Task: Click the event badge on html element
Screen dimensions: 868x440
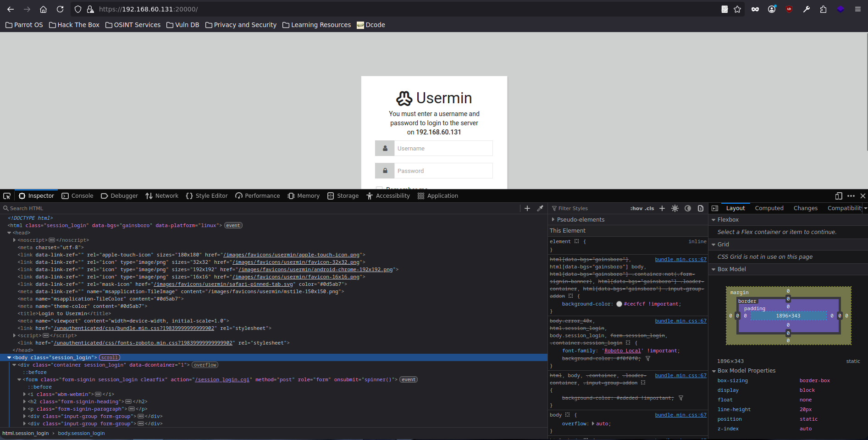Action: (233, 226)
